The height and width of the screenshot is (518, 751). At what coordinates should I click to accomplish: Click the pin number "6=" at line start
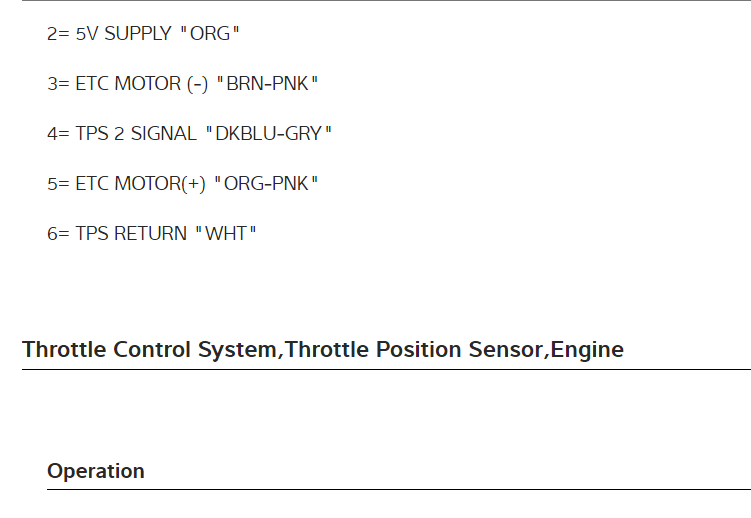point(58,234)
